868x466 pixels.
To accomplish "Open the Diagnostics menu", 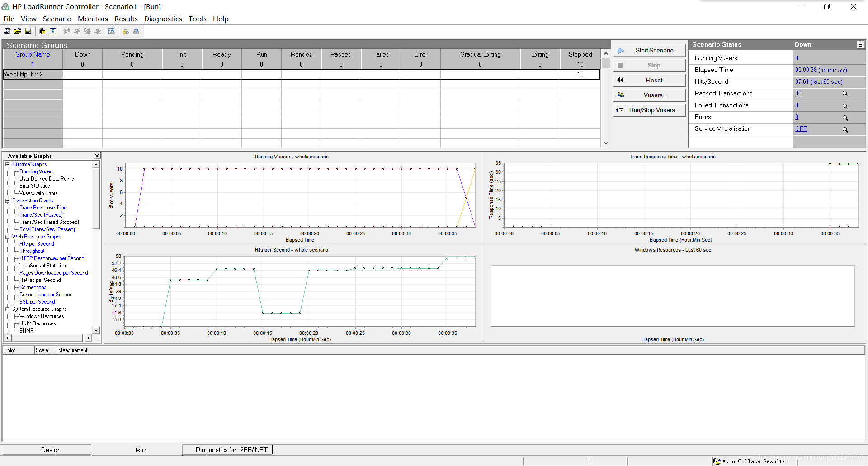I will pos(163,19).
